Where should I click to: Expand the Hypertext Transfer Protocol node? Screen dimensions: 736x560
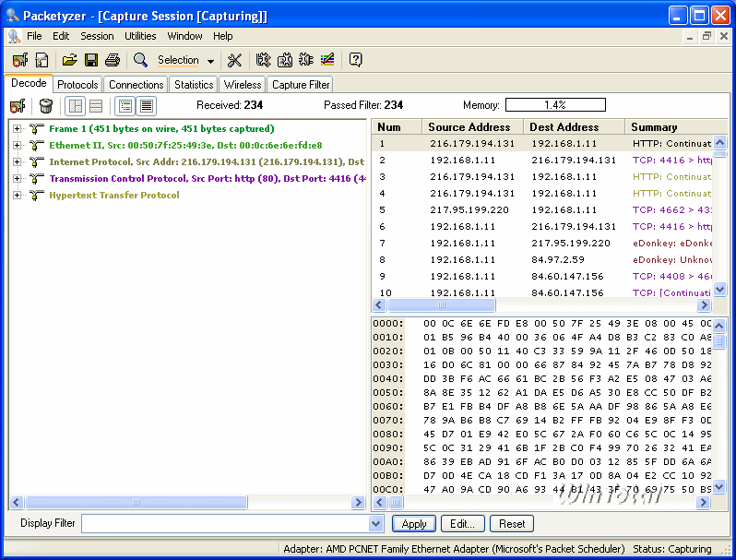point(18,196)
